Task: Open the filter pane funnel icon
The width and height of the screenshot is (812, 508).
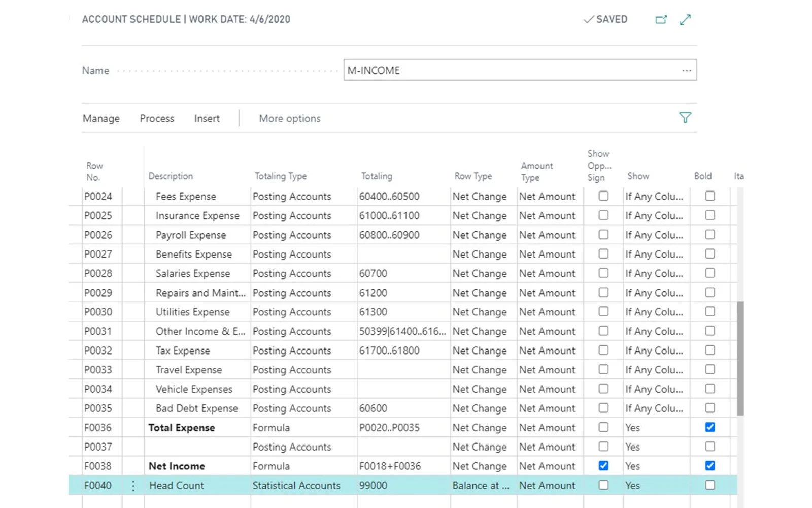Action: coord(685,118)
